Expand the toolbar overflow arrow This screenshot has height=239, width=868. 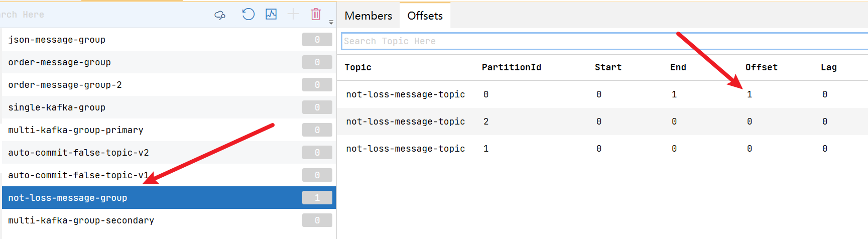(x=331, y=22)
